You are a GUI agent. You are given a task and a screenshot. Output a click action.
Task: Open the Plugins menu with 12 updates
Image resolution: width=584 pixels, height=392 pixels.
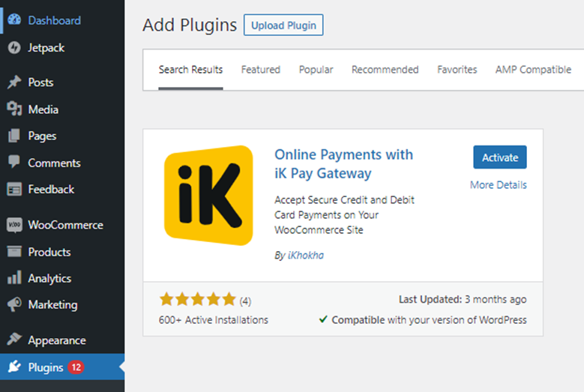(x=46, y=367)
